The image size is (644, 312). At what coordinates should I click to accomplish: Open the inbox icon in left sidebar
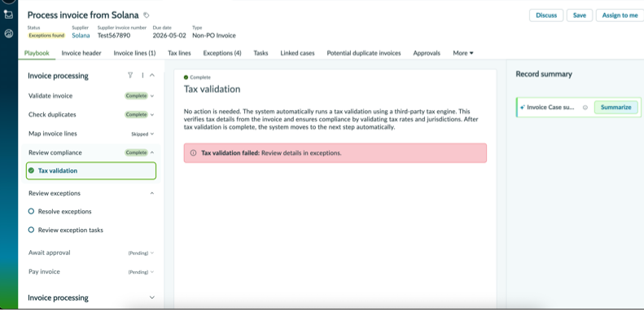[9, 15]
